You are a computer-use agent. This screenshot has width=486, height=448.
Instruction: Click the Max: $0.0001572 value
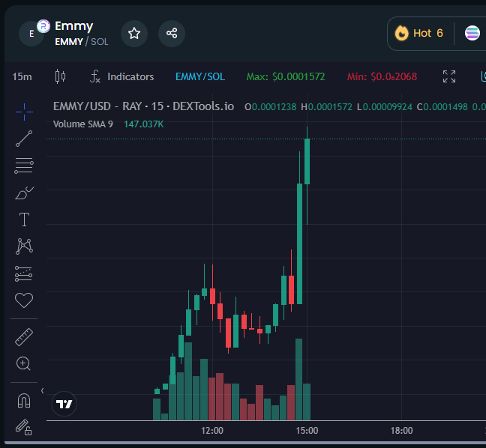coord(286,76)
